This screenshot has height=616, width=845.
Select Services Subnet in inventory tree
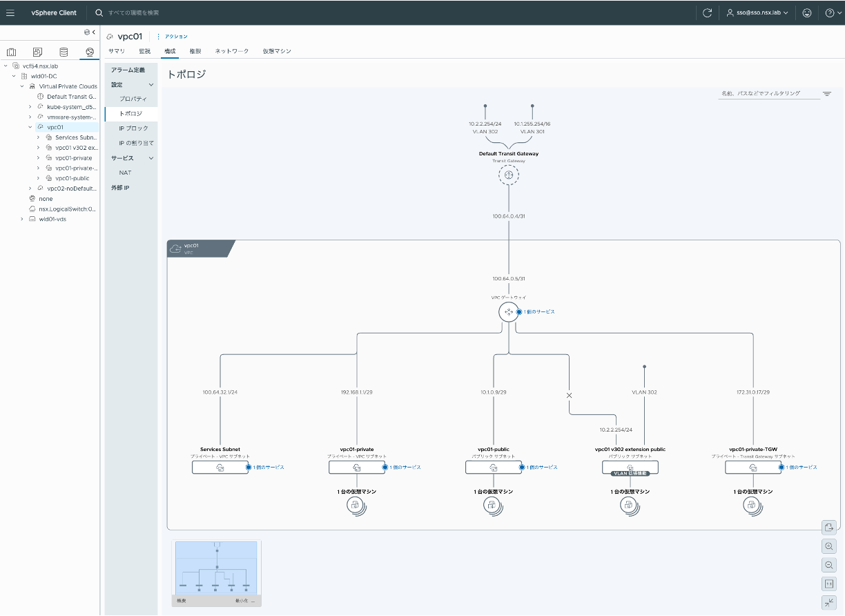(76, 137)
